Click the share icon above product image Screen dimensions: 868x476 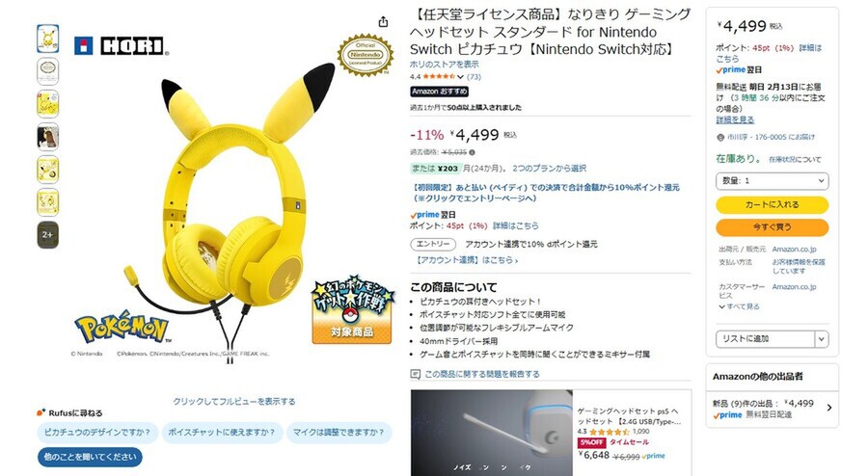(x=383, y=22)
